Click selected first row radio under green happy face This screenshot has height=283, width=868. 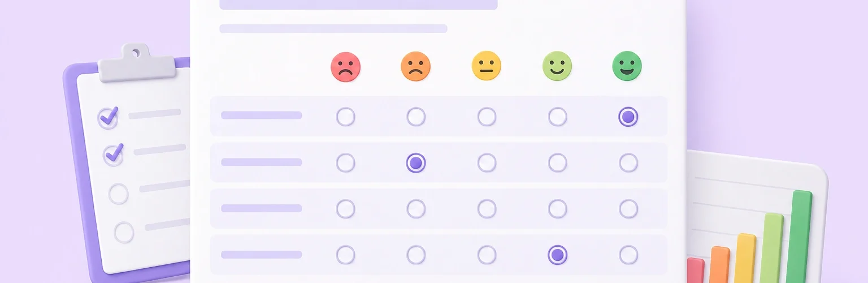coord(628,117)
